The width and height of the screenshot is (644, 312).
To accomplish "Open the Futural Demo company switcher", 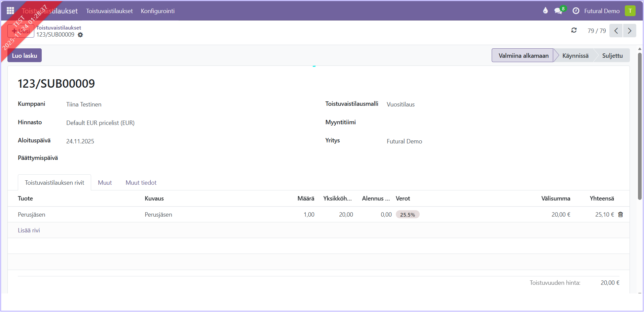I will 602,11.
